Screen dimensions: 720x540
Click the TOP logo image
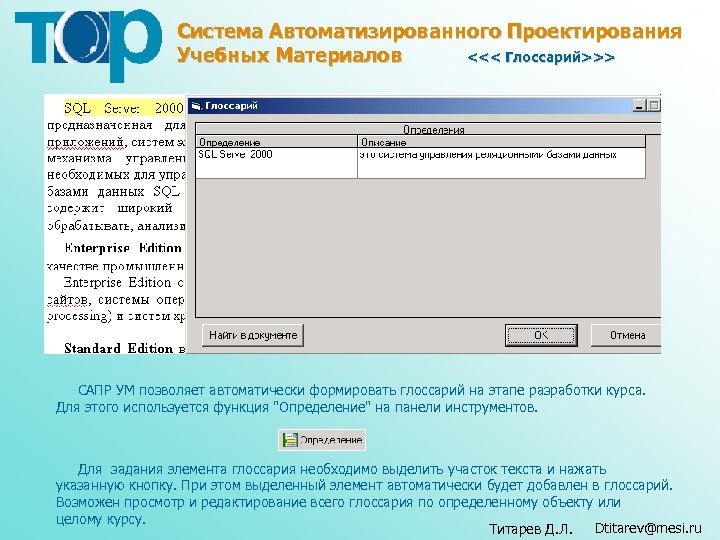pos(88,45)
